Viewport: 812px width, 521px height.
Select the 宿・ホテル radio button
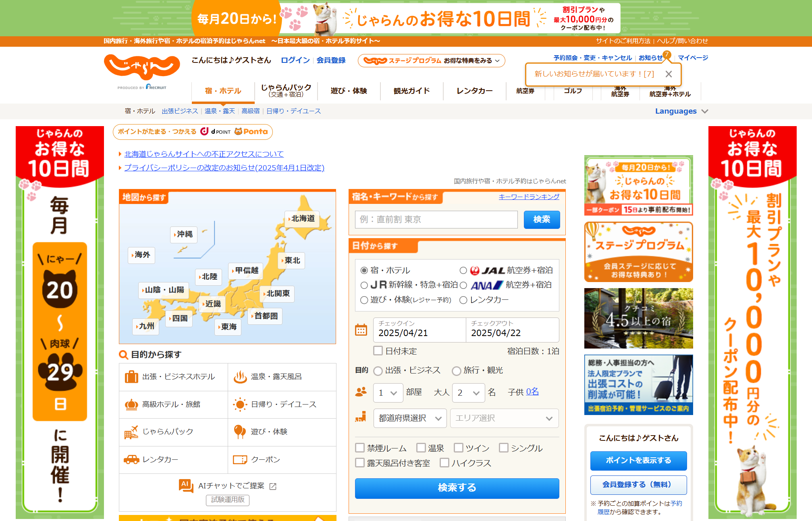point(364,270)
